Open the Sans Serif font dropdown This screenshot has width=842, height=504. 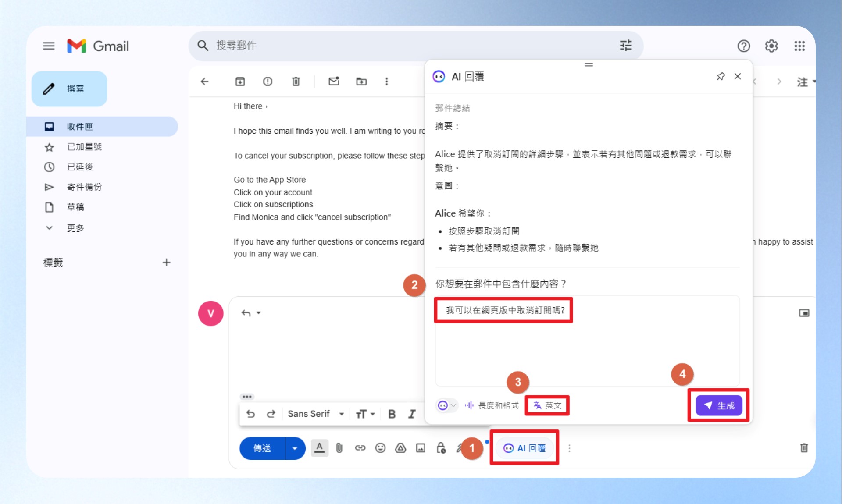click(316, 414)
